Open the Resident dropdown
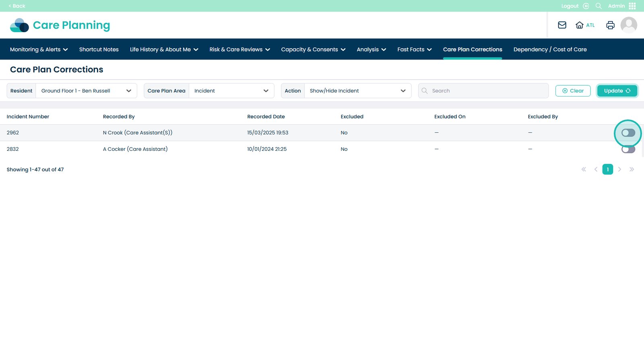The width and height of the screenshot is (644, 362). coord(86,91)
